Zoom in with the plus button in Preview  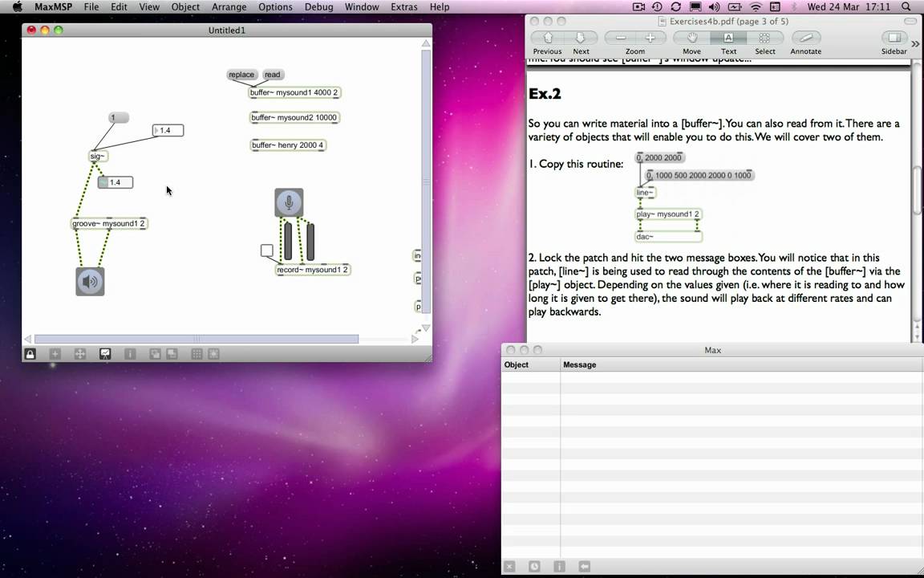tap(650, 38)
